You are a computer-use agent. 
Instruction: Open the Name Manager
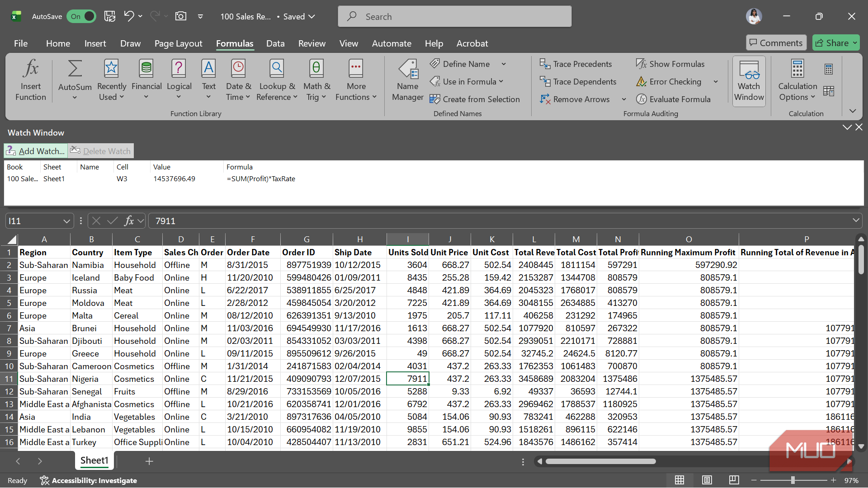click(x=408, y=80)
